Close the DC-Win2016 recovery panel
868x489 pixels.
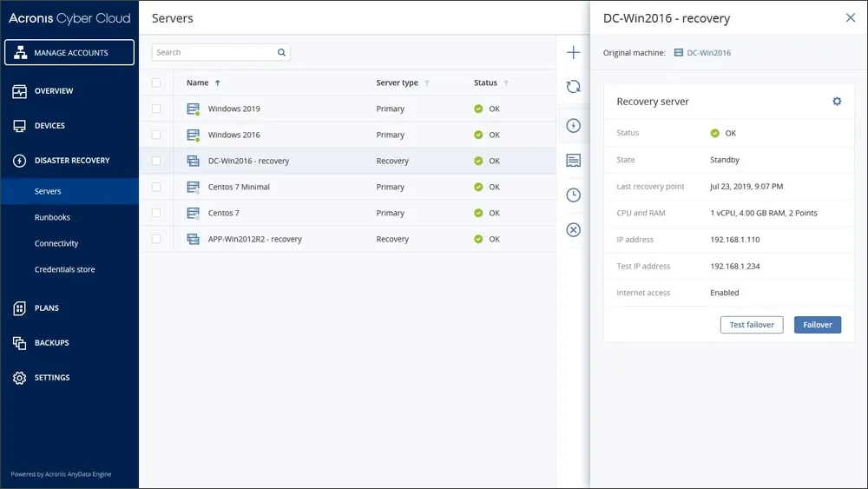click(x=850, y=17)
